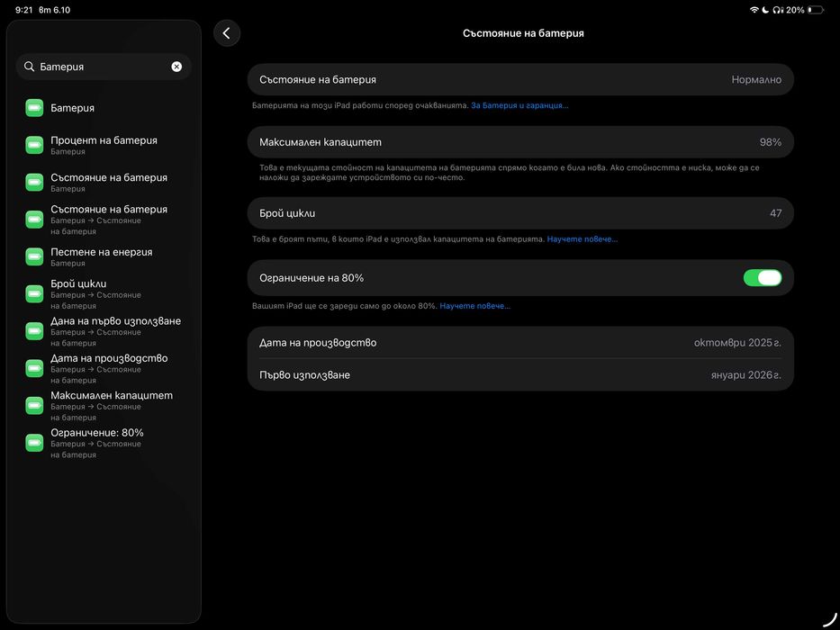Tap the 9:21 clock in status bar
This screenshot has width=840, height=630.
pyautogui.click(x=23, y=10)
